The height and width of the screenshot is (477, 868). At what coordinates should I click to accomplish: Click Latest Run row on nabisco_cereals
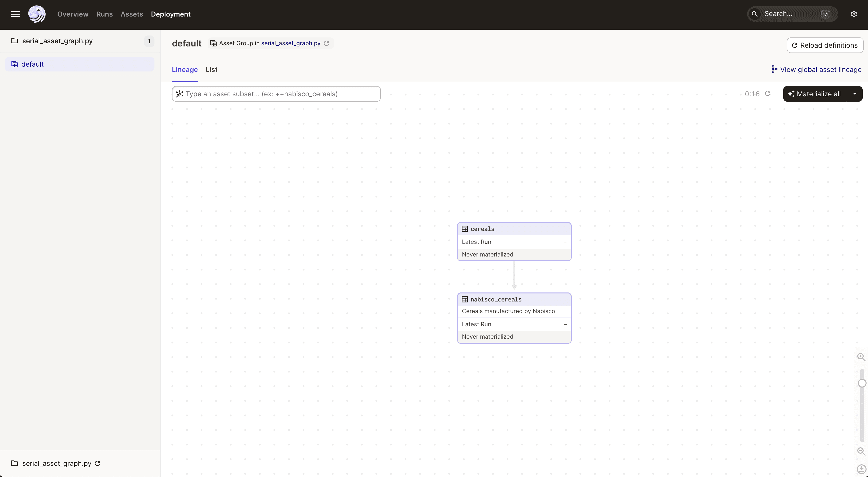[514, 324]
